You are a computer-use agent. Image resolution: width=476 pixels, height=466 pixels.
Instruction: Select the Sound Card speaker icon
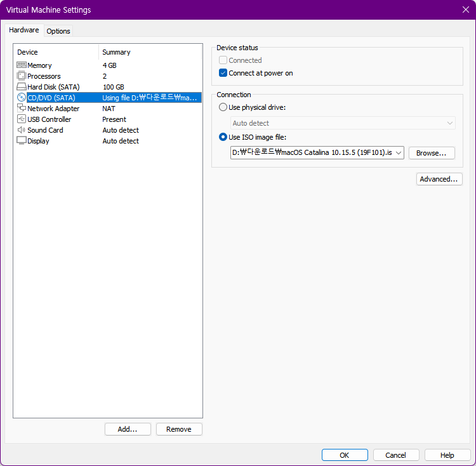tap(21, 130)
